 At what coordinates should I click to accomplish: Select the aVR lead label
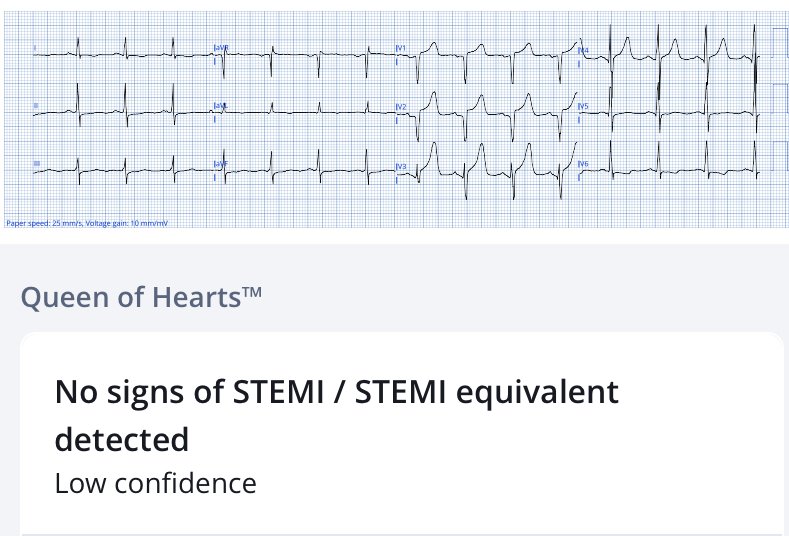(x=220, y=47)
